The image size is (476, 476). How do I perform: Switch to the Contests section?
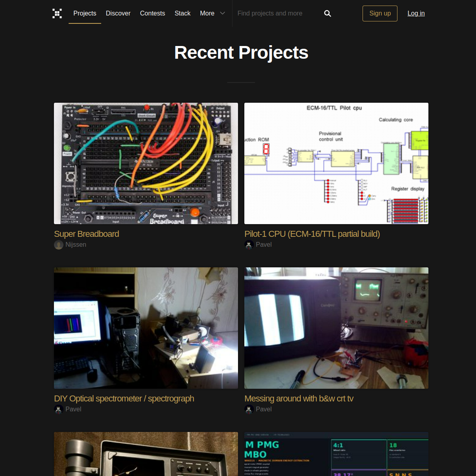coord(152,13)
